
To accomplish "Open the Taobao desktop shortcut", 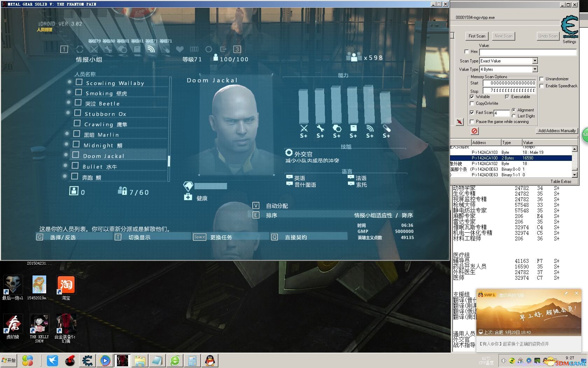I will 66,288.
